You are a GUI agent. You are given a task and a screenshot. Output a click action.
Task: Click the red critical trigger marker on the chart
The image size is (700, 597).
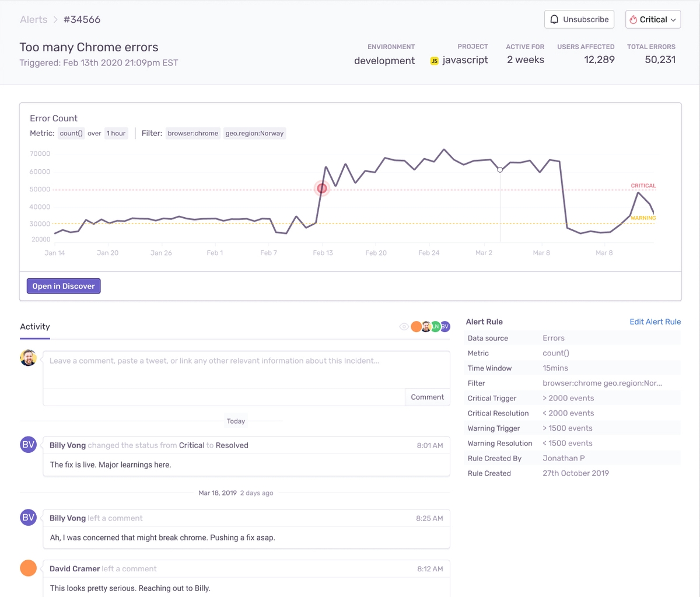click(321, 188)
